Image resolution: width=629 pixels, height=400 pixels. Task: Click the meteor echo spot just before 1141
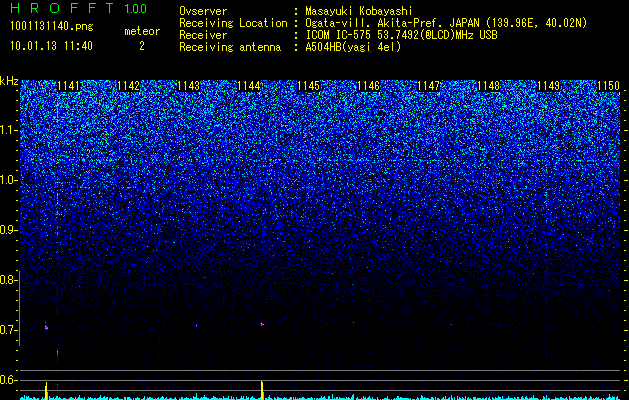pos(46,327)
